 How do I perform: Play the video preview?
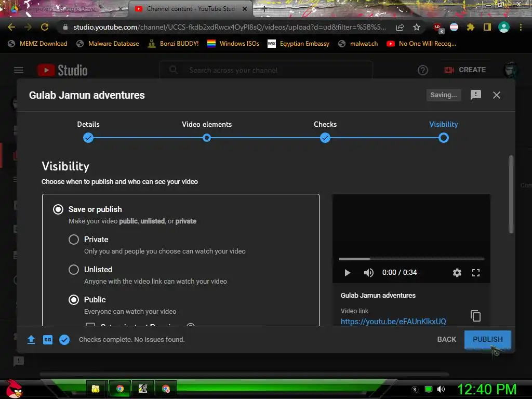tap(347, 273)
